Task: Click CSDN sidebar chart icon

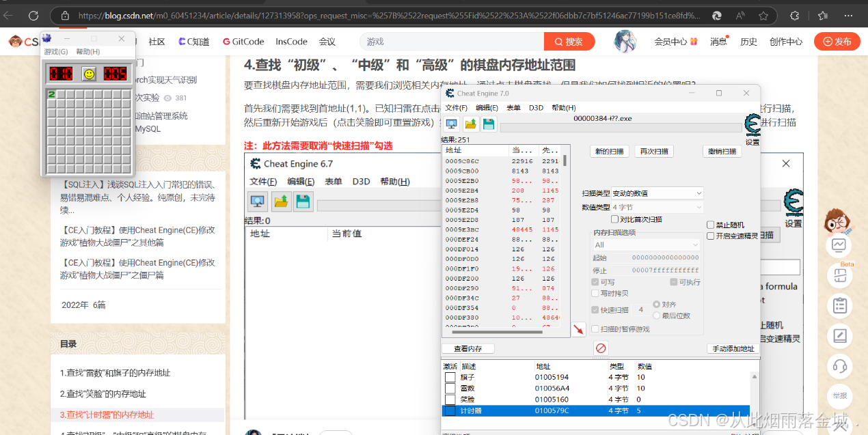Action: 839,244
